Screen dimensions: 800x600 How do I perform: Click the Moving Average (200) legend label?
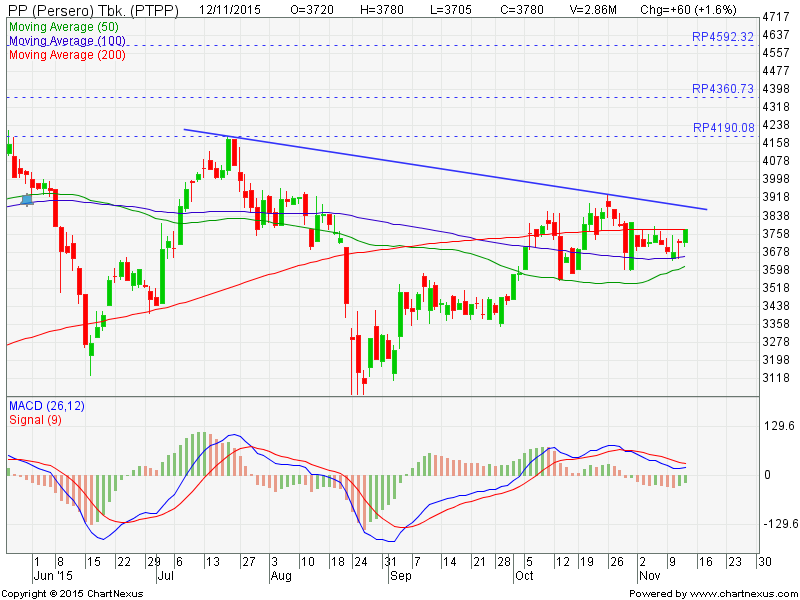tap(67, 54)
